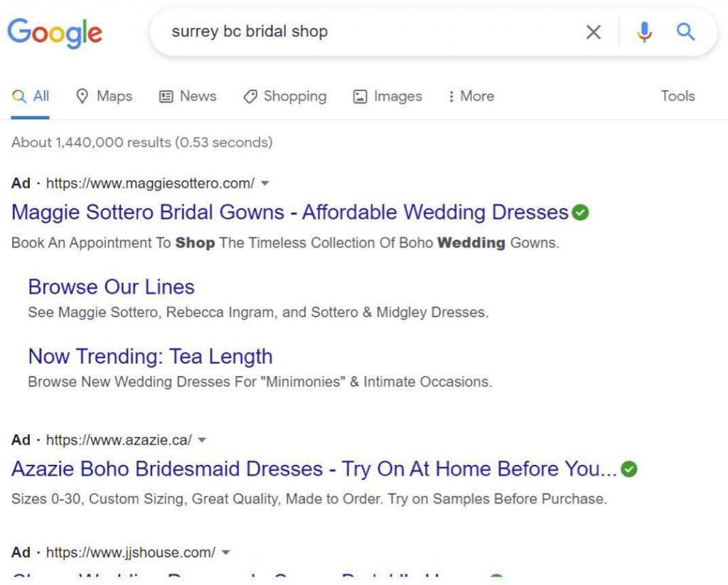The height and width of the screenshot is (585, 728).
Task: Switch to the News tab
Action: (x=188, y=96)
